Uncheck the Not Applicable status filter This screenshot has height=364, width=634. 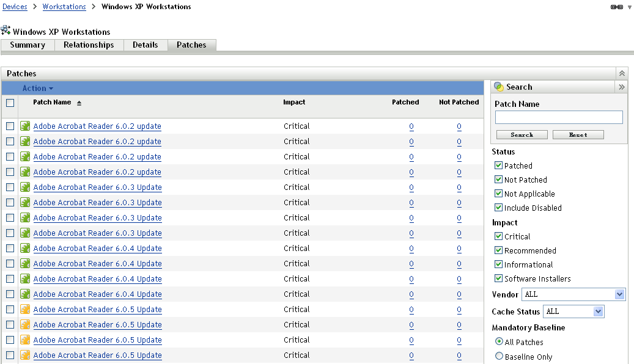click(498, 194)
